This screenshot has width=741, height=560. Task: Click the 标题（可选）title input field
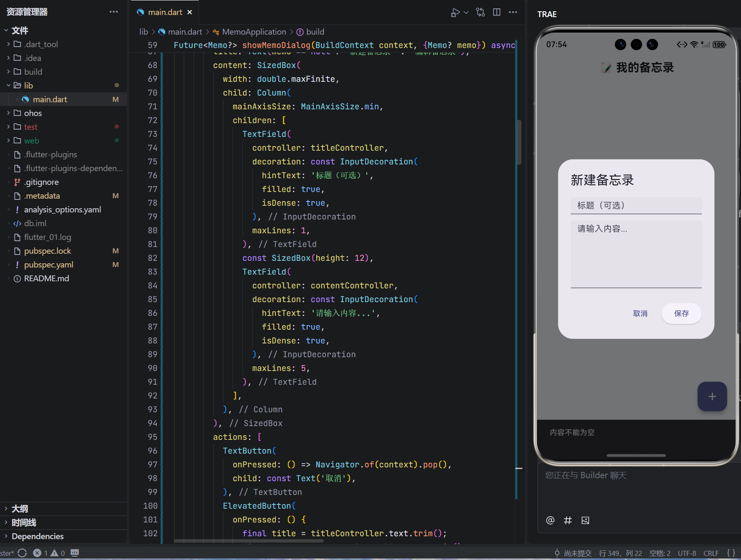636,205
